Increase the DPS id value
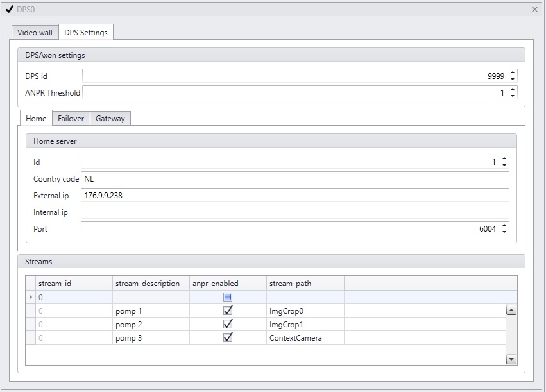The height and width of the screenshot is (392, 546). (x=513, y=72)
